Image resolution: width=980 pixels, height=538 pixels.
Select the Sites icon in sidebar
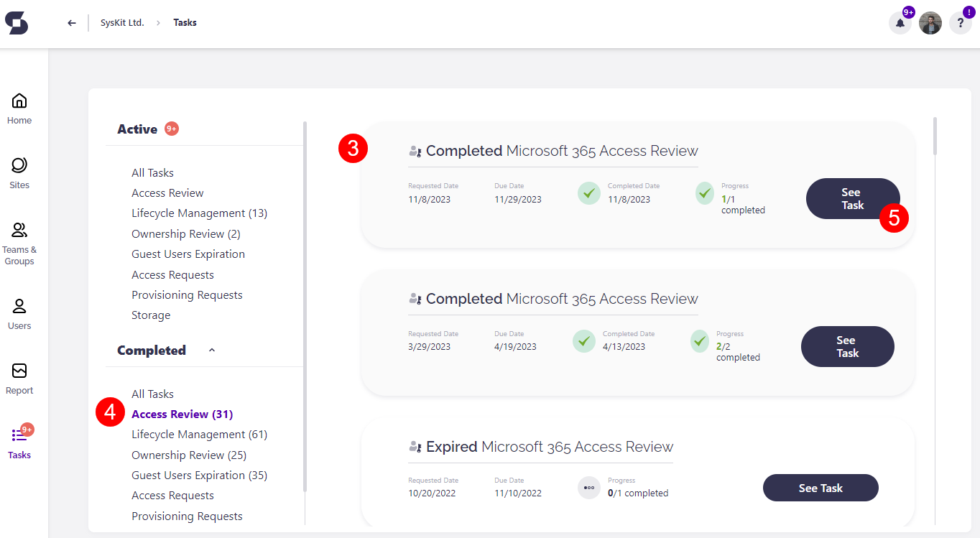tap(19, 171)
